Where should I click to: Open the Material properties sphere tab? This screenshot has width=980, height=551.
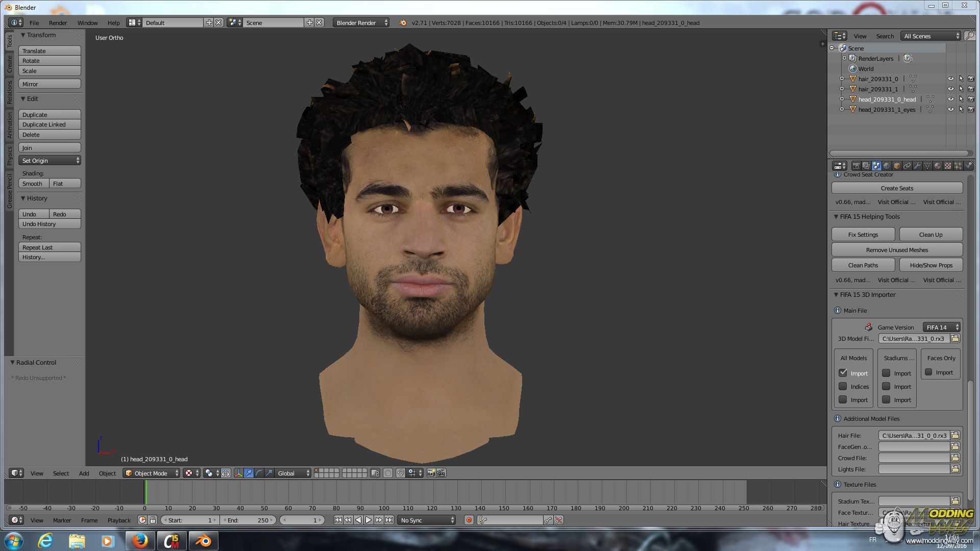938,166
